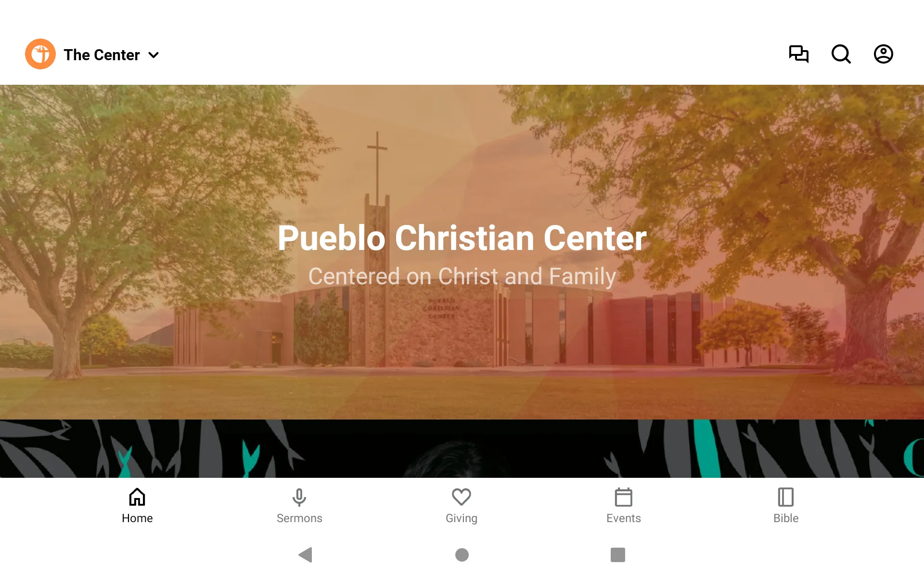Enable the Events tab view
This screenshot has height=578, width=924.
coord(623,505)
